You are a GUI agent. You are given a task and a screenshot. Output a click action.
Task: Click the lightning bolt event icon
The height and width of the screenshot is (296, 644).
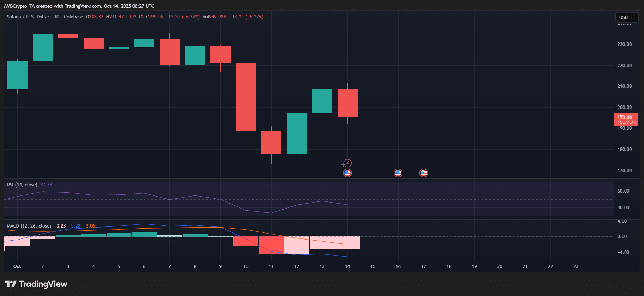pos(347,163)
